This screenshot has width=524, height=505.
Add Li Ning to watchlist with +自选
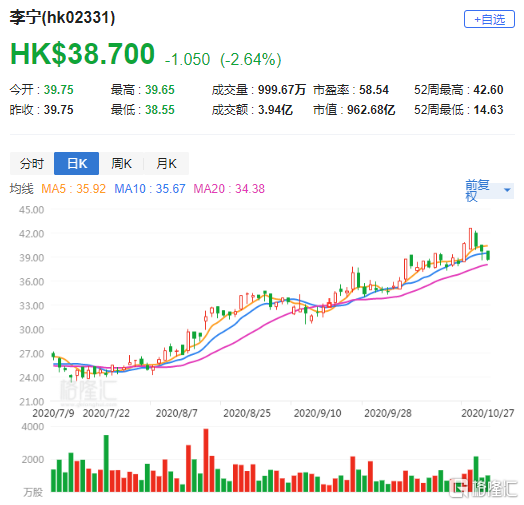[489, 19]
